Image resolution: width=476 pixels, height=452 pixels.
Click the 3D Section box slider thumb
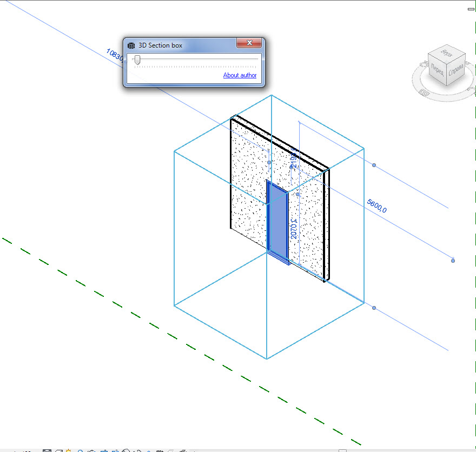(x=137, y=60)
